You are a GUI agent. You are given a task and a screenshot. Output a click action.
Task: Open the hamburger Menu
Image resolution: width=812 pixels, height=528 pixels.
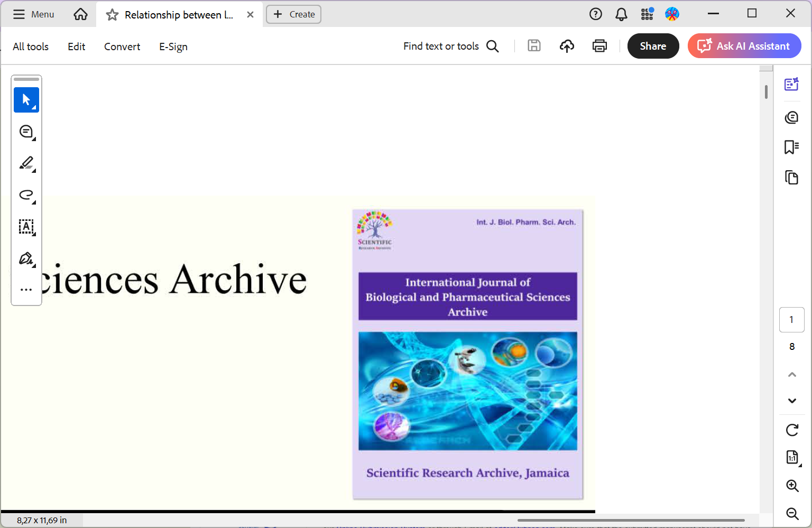coord(33,14)
